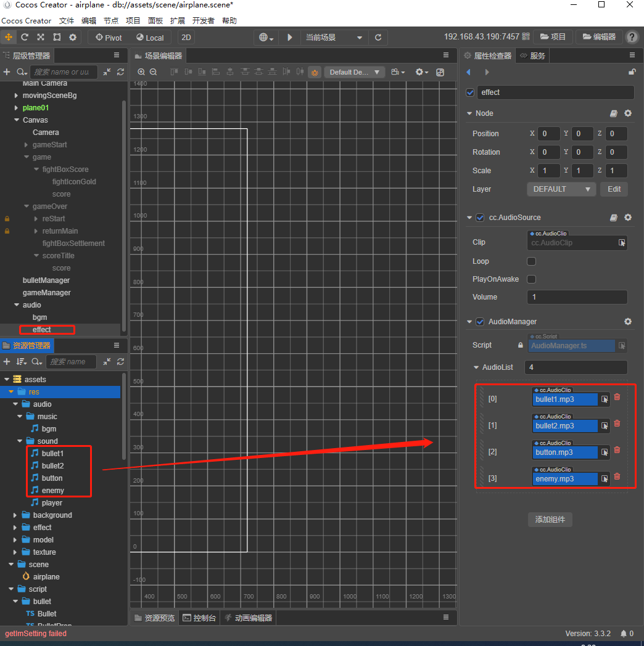
Task: Open assets sort options
Action: tap(21, 362)
